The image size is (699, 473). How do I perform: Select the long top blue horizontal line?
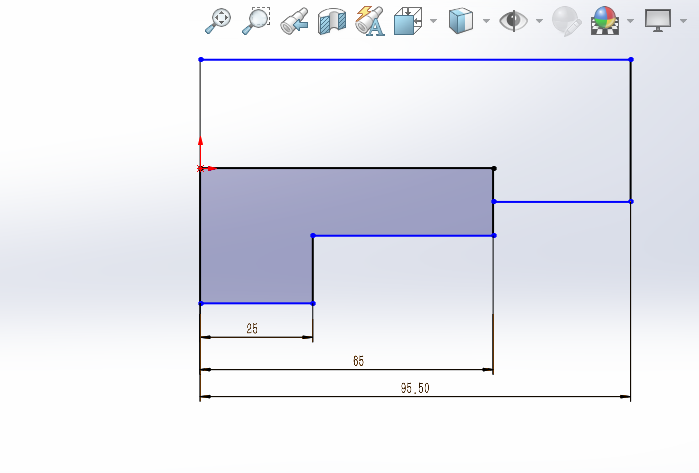click(415, 59)
